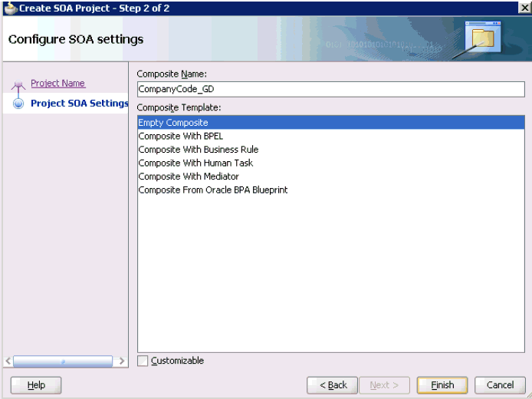Click the Help button
Image resolution: width=532 pixels, height=399 pixels.
pyautogui.click(x=36, y=385)
